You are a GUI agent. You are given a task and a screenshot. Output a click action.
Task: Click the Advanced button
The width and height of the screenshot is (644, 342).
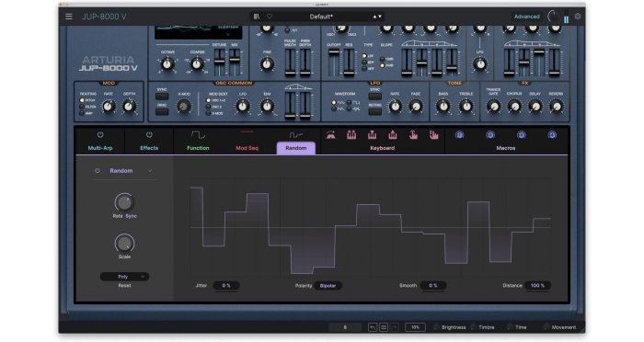[526, 17]
